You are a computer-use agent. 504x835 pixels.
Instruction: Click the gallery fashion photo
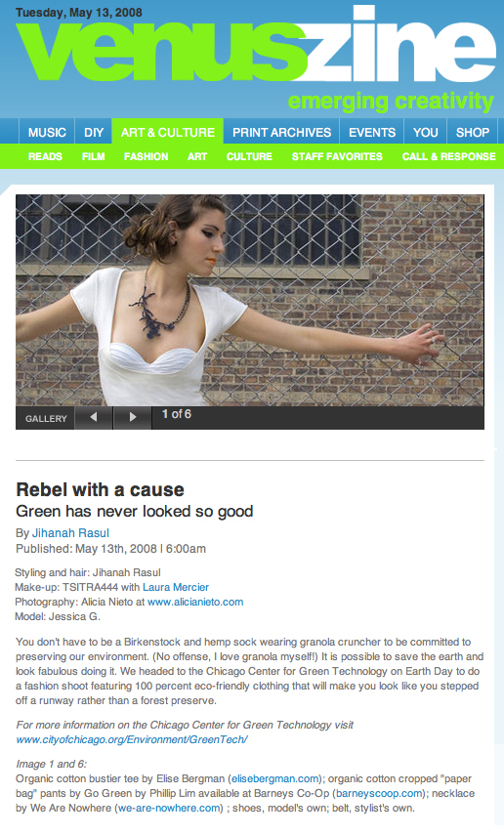coord(250,301)
